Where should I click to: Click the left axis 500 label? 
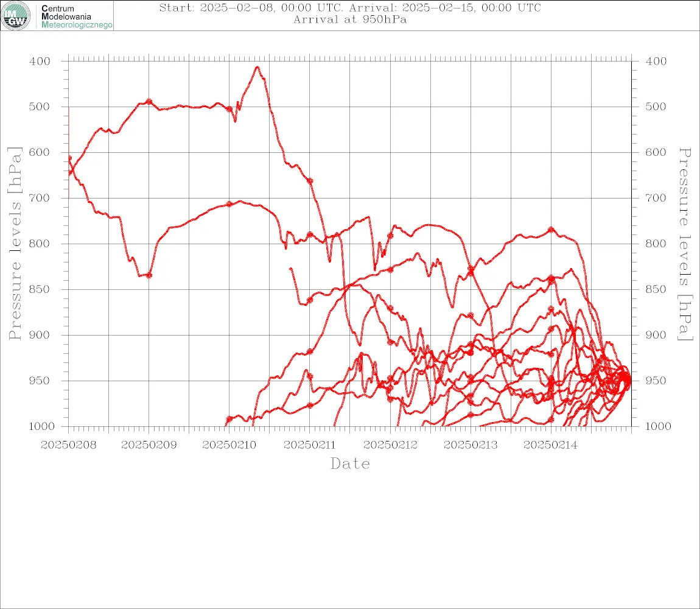(x=40, y=107)
